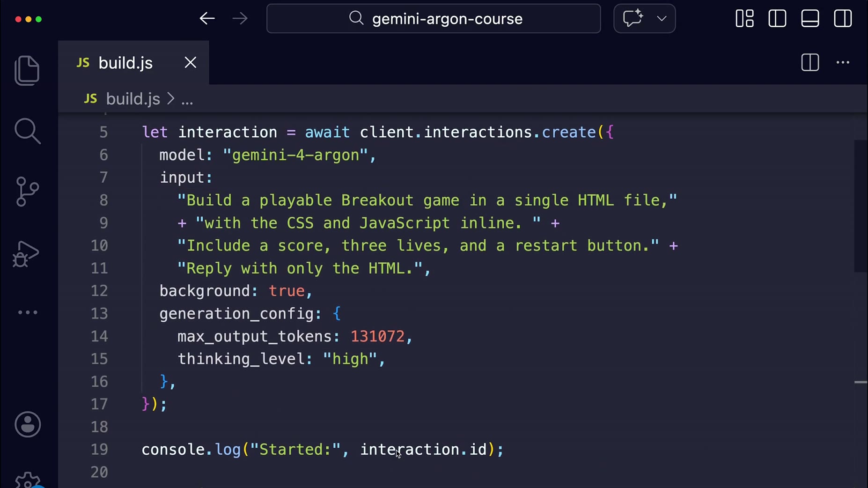Click build.js in the breadcrumb
The height and width of the screenshot is (488, 868).
tap(133, 99)
